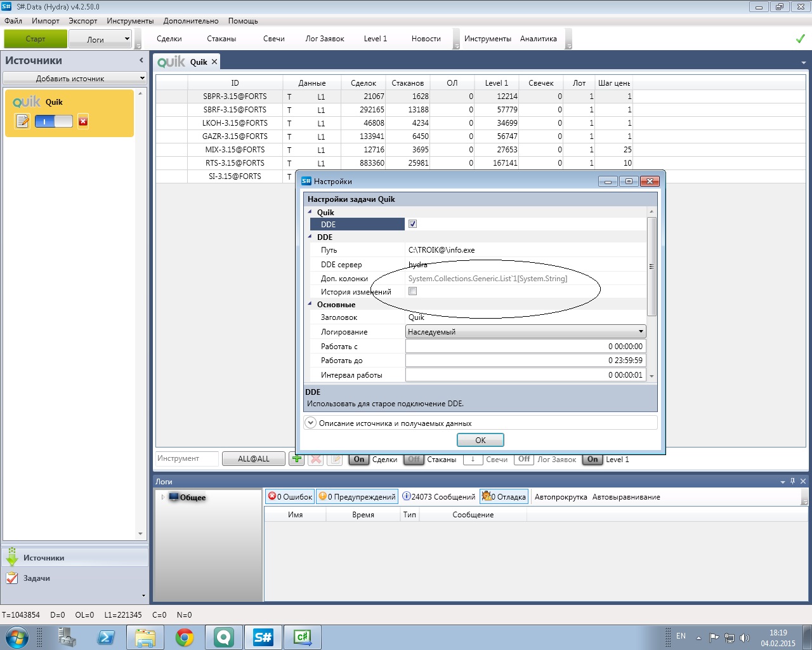The width and height of the screenshot is (812, 650).
Task: Click the ALL@ALL button
Action: (254, 459)
